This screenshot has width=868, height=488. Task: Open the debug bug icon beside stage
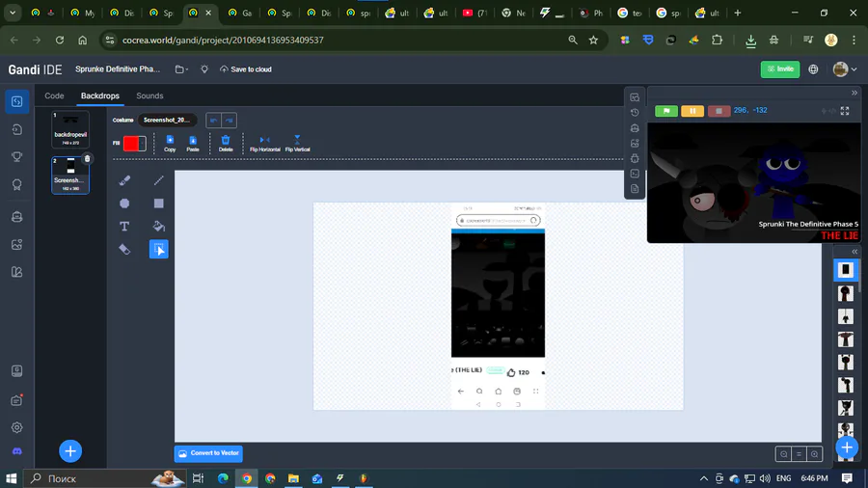click(x=635, y=158)
